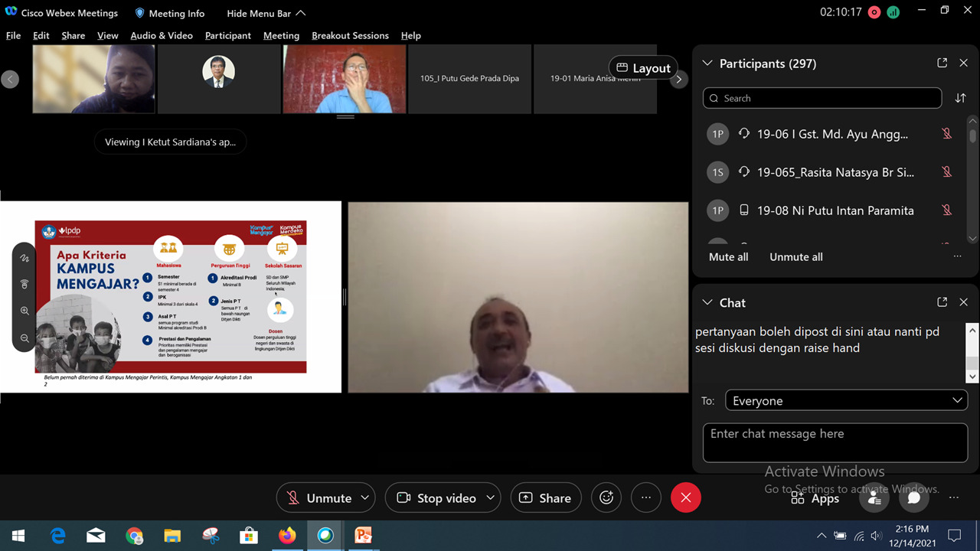Click Mute all participants
This screenshot has height=551, width=980.
coord(729,256)
